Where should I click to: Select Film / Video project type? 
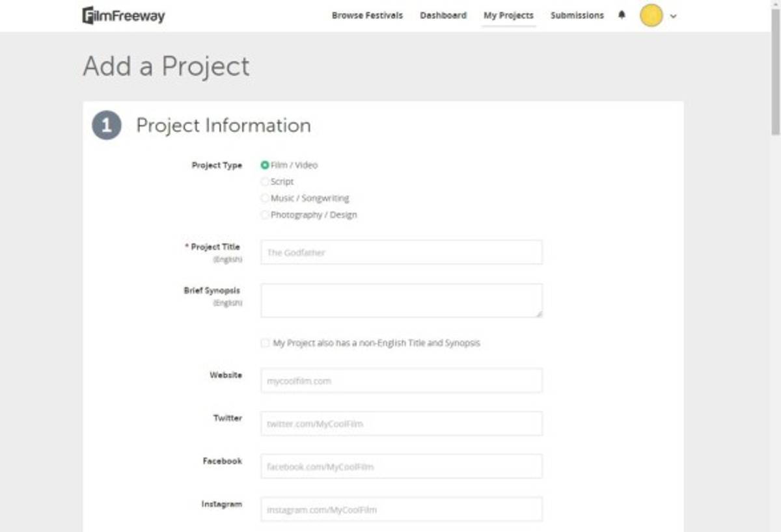(x=265, y=165)
